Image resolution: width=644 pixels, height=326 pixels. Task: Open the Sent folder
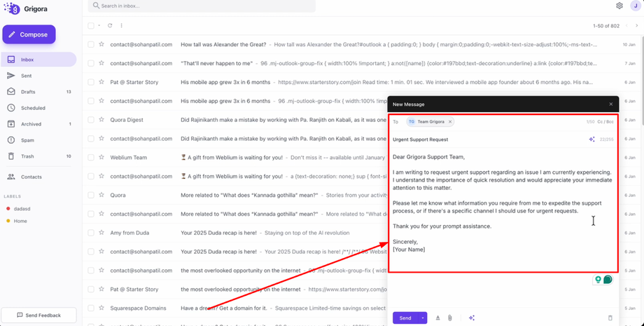coord(38,76)
